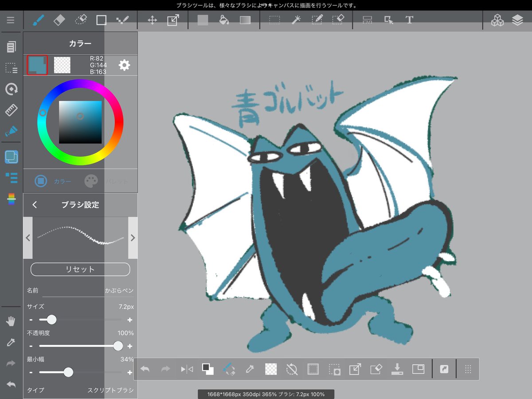This screenshot has height=399, width=532.
Task: Save canvas with download icon
Action: 398,369
